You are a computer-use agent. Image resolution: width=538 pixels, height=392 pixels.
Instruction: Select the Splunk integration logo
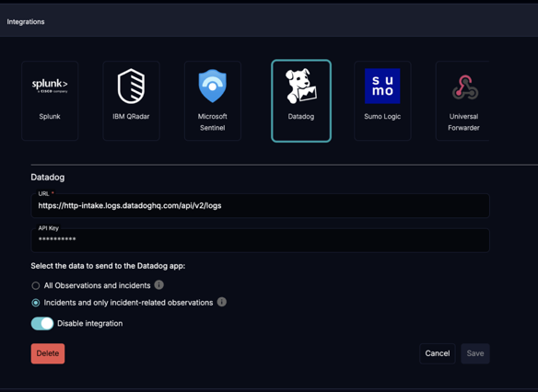click(50, 86)
